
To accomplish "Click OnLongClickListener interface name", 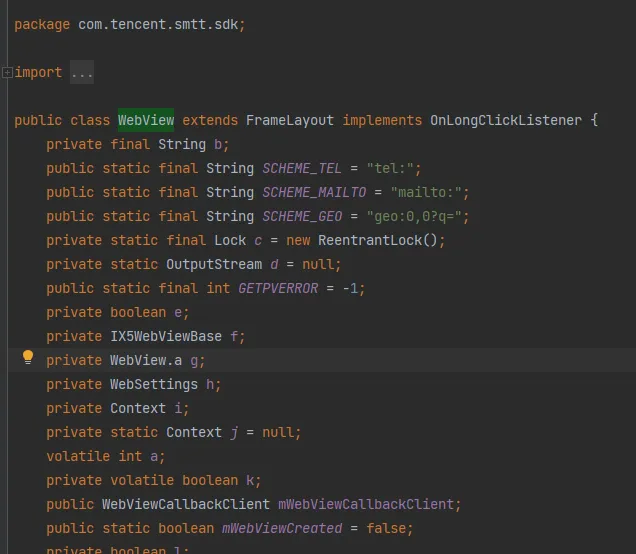I will pyautogui.click(x=505, y=120).
